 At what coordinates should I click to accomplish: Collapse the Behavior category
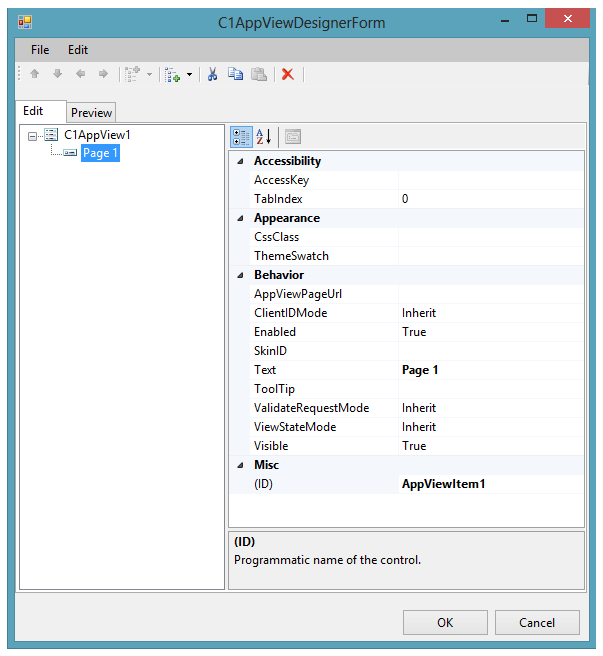click(240, 275)
